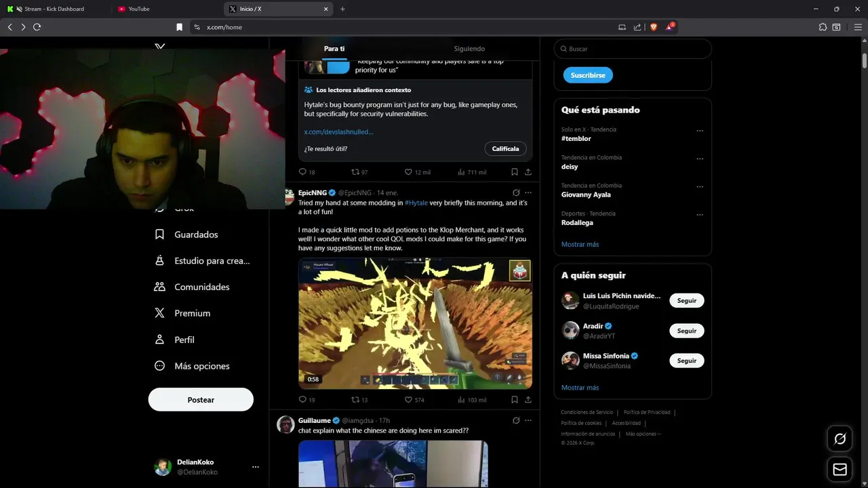Open DelianKoko account menu dots

[x=256, y=467]
